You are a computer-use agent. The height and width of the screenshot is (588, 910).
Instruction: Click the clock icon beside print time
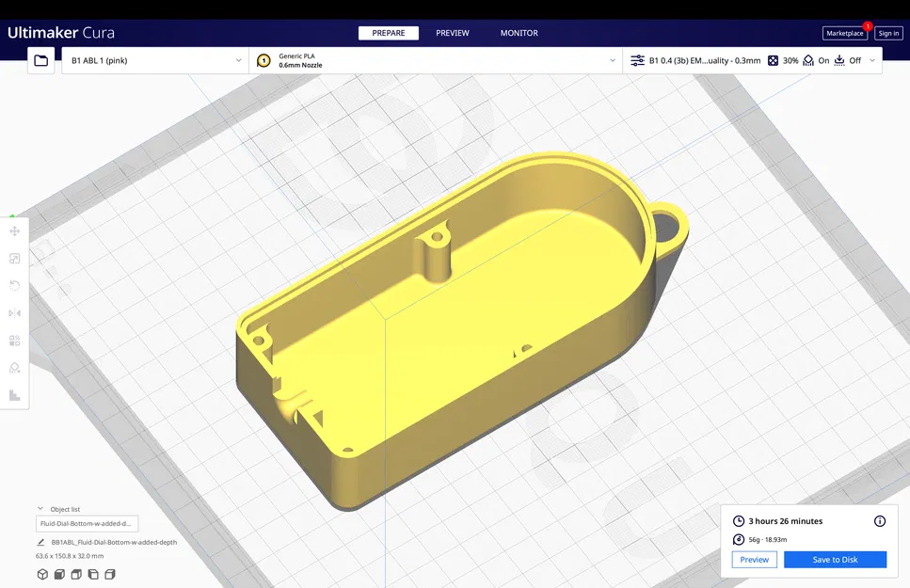pyautogui.click(x=738, y=520)
